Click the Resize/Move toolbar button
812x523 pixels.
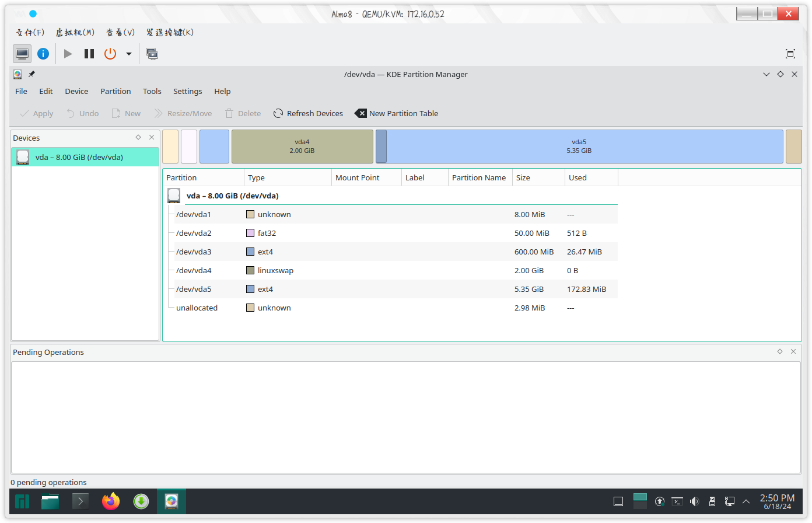tap(183, 113)
